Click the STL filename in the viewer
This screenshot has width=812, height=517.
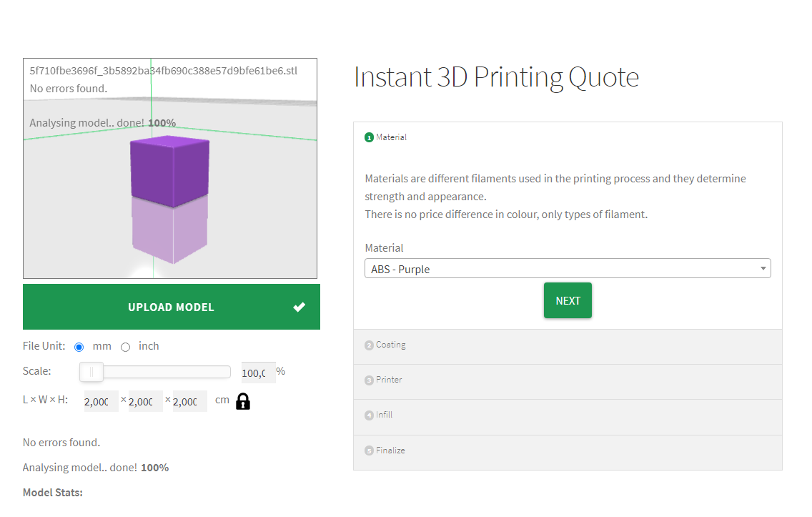tap(163, 71)
